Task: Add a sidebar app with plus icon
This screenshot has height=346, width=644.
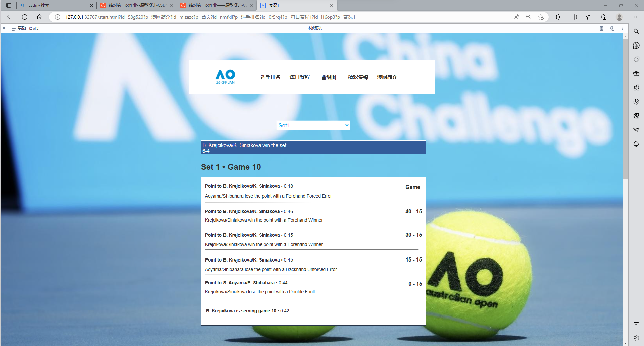Action: coord(636,159)
